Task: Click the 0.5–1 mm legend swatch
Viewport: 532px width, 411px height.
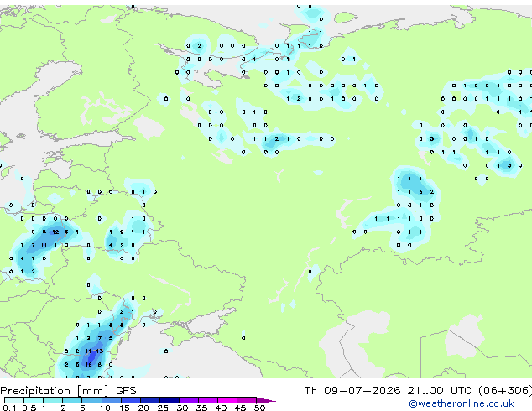Action: [x=34, y=400]
